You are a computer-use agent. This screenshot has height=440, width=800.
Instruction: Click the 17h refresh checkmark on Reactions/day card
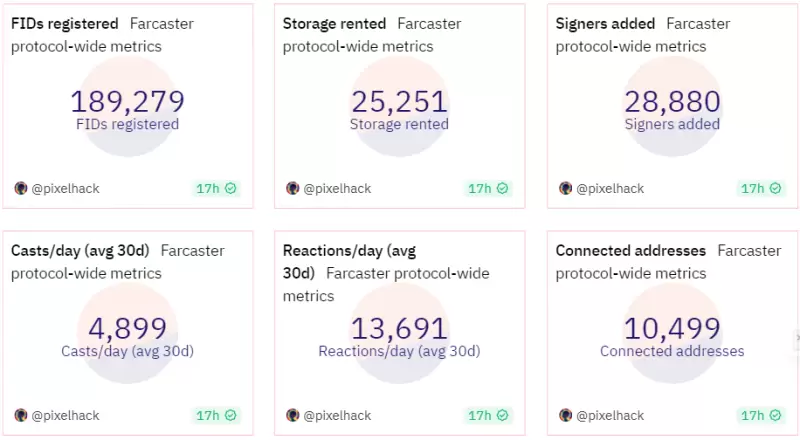503,415
